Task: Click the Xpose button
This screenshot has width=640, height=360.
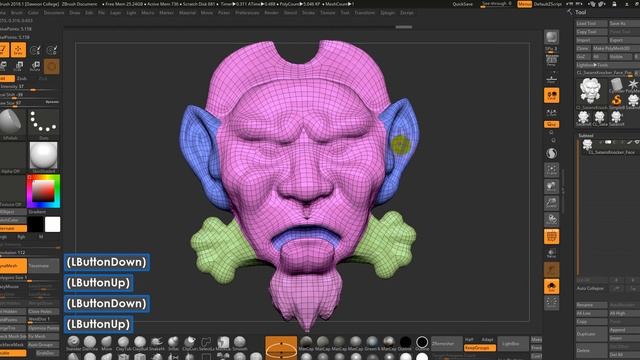Action: point(551,302)
